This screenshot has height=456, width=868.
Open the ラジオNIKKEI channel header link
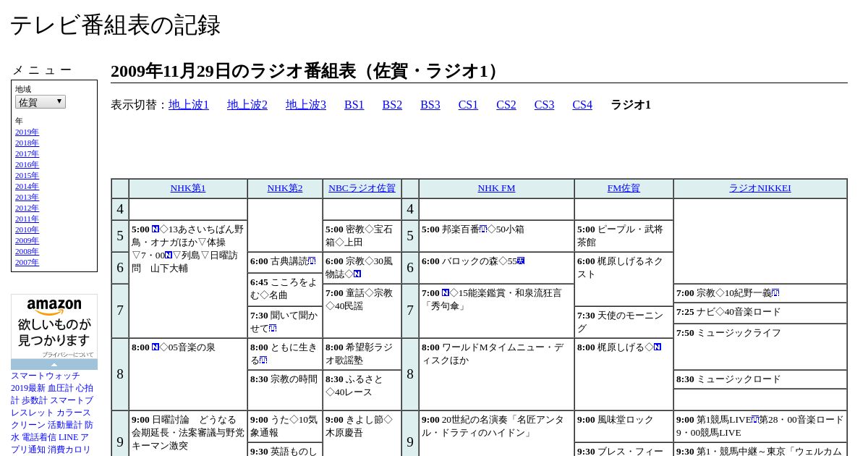(759, 188)
